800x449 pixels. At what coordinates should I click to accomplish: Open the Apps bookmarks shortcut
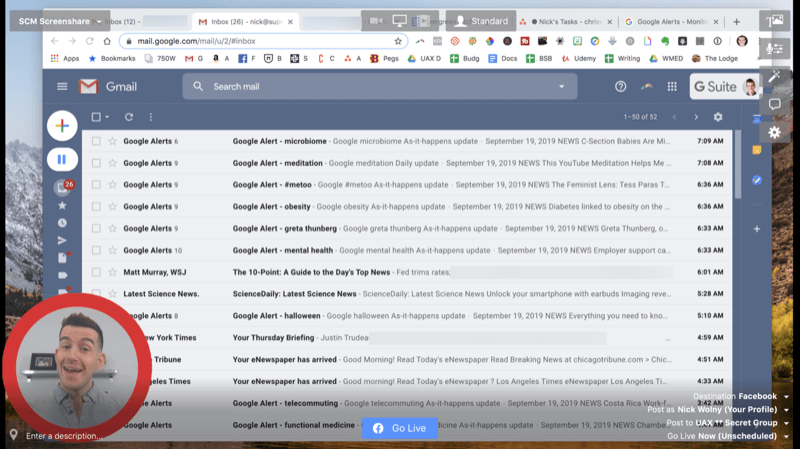pyautogui.click(x=65, y=59)
